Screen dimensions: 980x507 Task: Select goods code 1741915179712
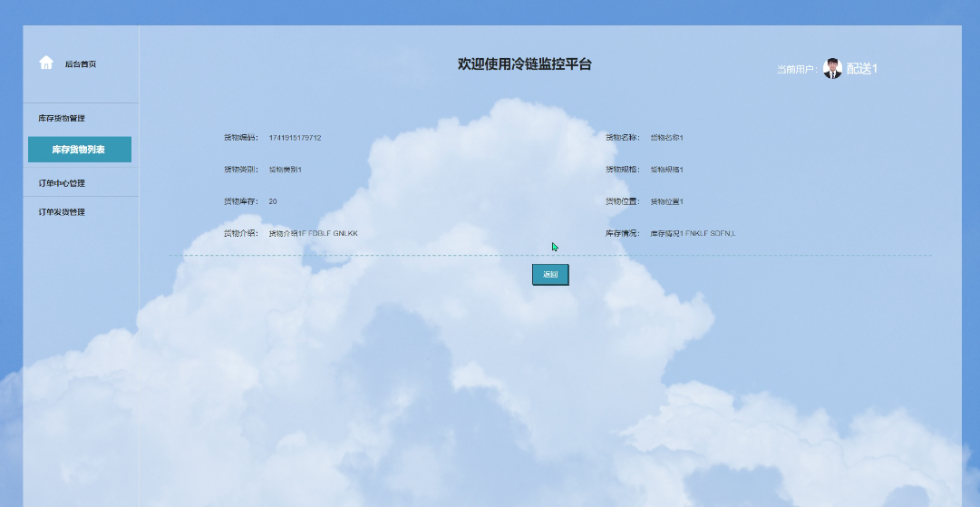pos(295,138)
